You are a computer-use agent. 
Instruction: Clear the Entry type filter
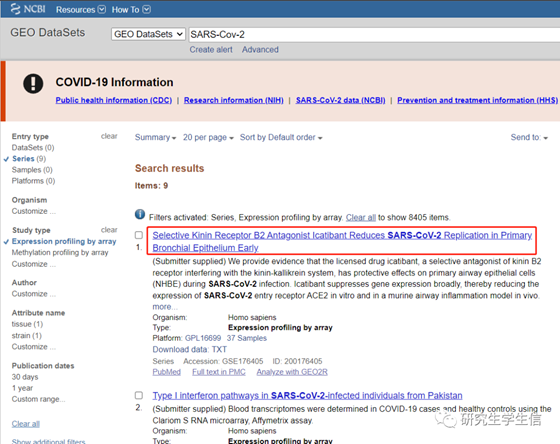pos(109,136)
